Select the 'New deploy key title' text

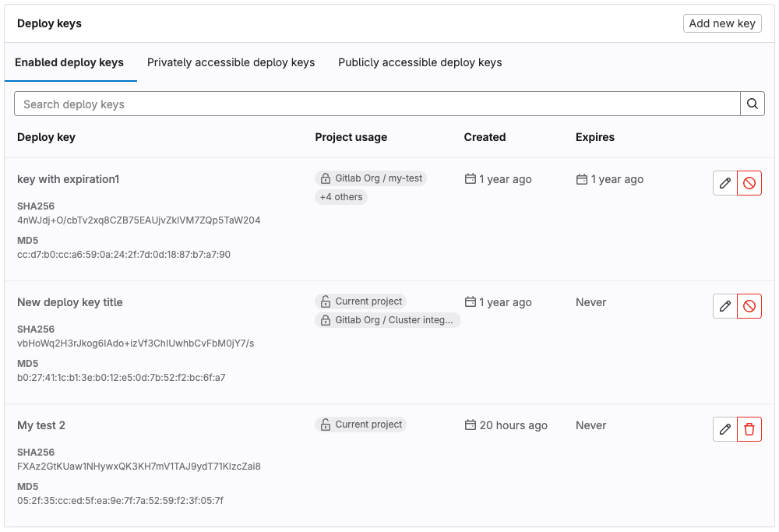click(70, 302)
